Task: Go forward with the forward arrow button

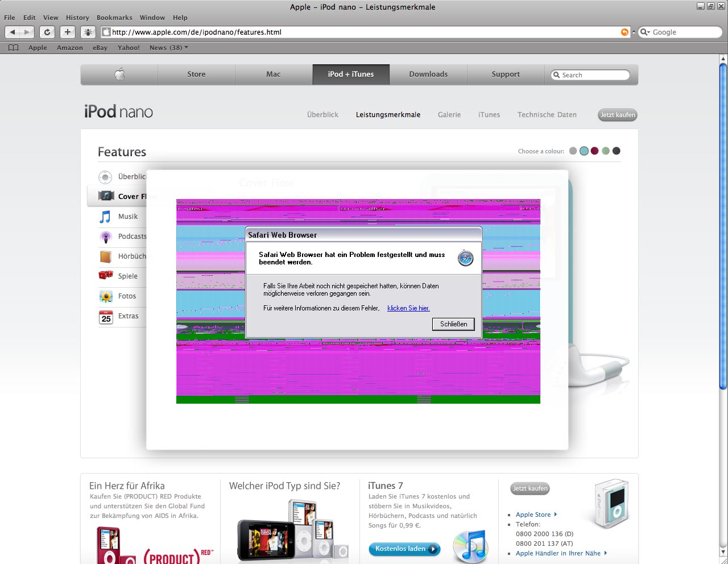Action: [27, 32]
